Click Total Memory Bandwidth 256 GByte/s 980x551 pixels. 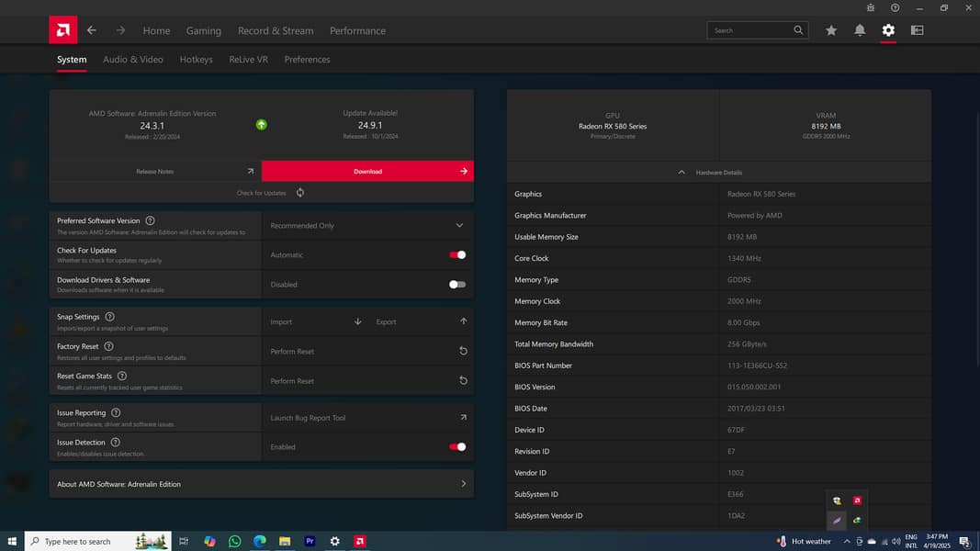(x=746, y=344)
